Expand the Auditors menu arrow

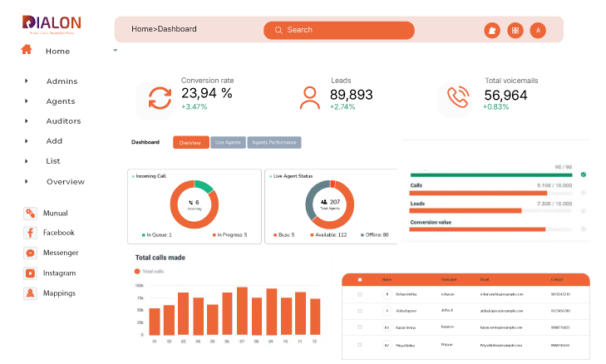pos(27,121)
